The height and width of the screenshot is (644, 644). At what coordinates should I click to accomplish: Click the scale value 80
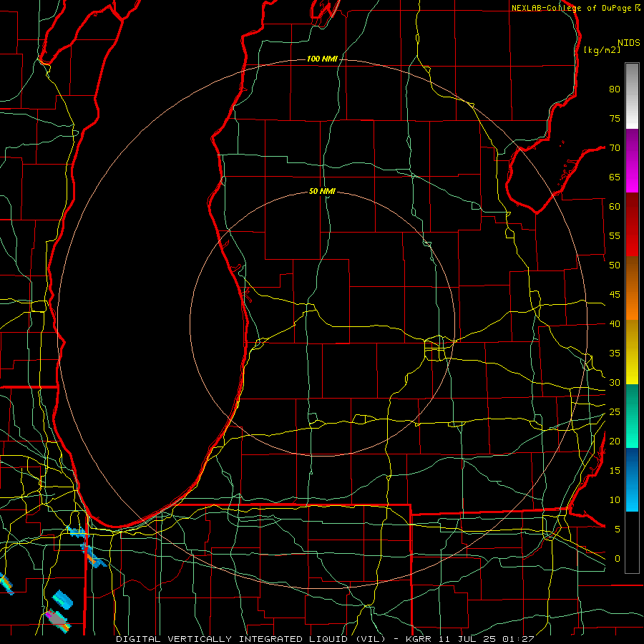[x=615, y=89]
